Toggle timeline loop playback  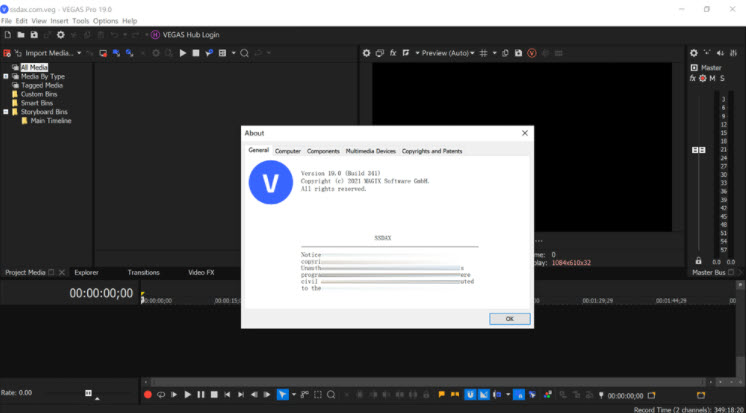[x=161, y=395]
